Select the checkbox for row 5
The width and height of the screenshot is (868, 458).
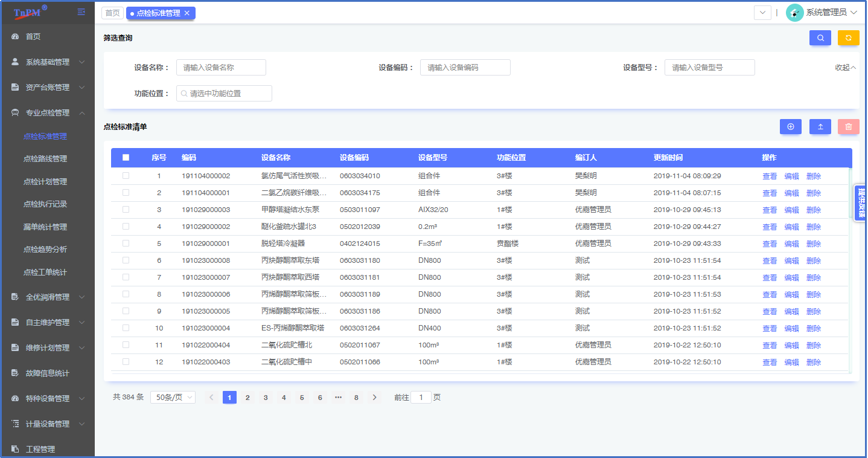click(x=126, y=244)
